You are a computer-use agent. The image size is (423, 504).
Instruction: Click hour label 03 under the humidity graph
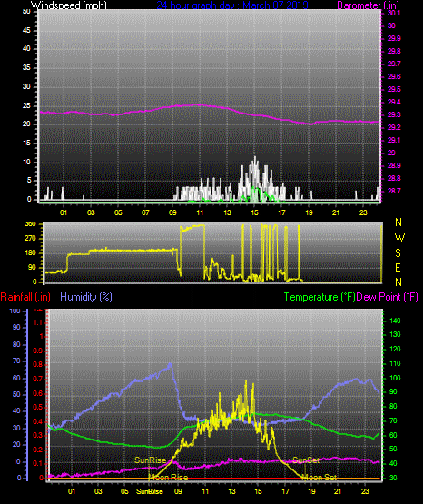[x=98, y=491]
